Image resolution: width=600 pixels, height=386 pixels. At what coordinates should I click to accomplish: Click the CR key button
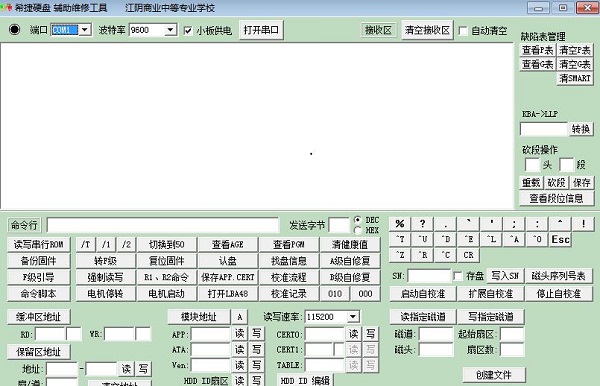(x=468, y=255)
